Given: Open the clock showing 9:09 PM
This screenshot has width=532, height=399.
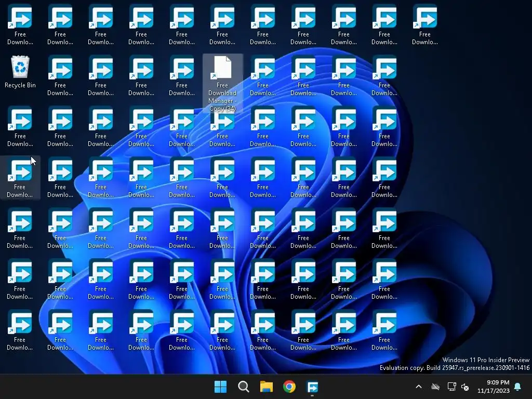Looking at the screenshot, I should point(494,387).
